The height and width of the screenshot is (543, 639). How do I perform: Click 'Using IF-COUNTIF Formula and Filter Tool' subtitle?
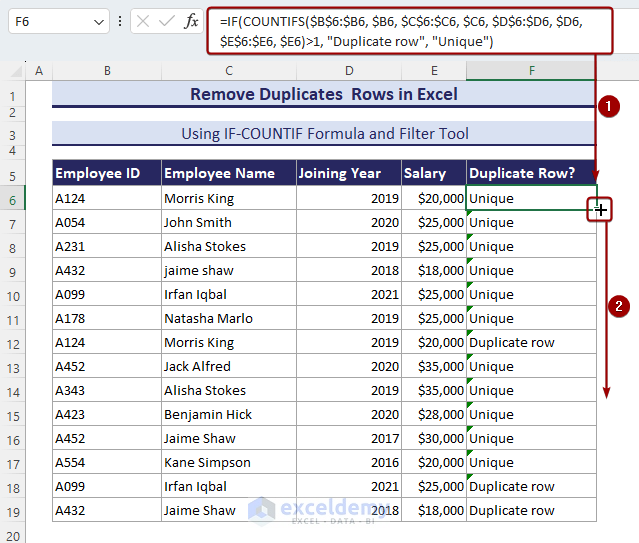324,134
